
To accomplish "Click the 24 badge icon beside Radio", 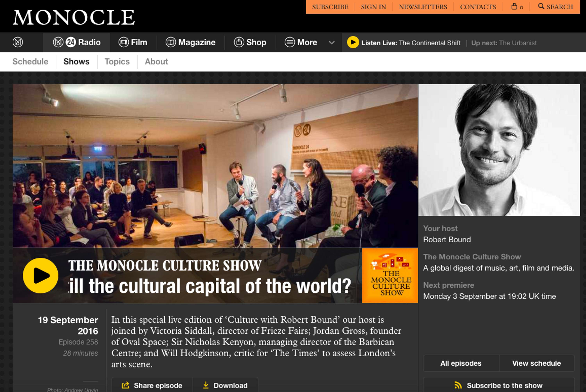I will (71, 42).
